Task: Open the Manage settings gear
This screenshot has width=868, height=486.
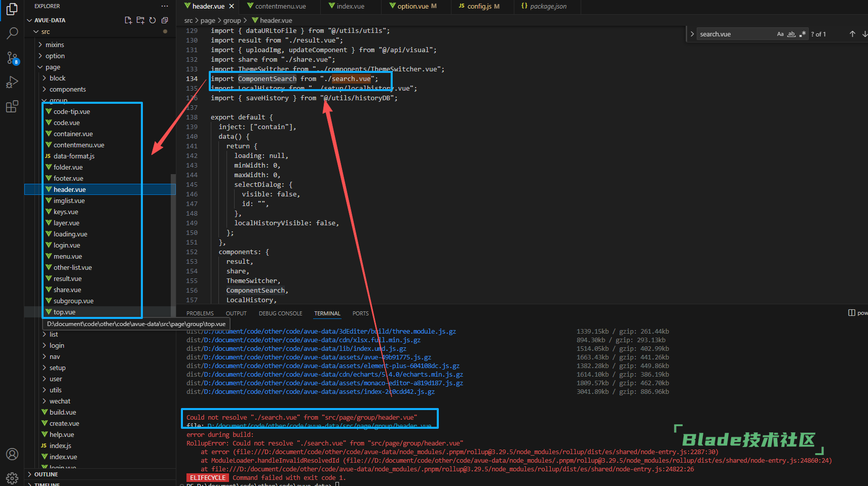Action: coord(12,477)
